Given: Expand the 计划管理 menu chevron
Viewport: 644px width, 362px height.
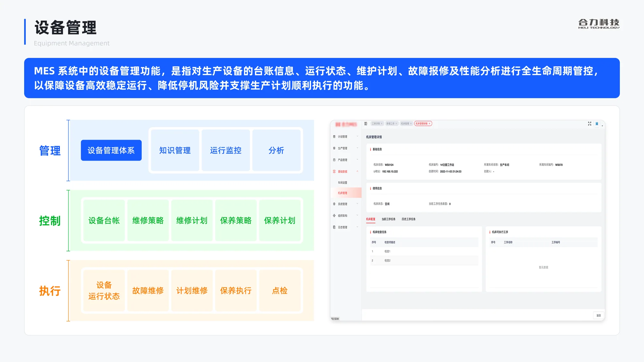Looking at the screenshot, I should click(357, 136).
